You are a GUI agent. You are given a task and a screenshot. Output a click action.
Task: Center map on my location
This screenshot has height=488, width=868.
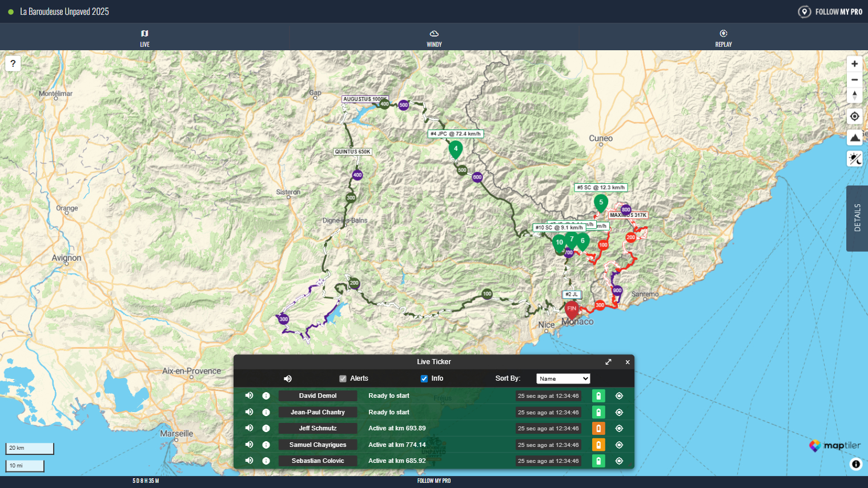coord(854,116)
